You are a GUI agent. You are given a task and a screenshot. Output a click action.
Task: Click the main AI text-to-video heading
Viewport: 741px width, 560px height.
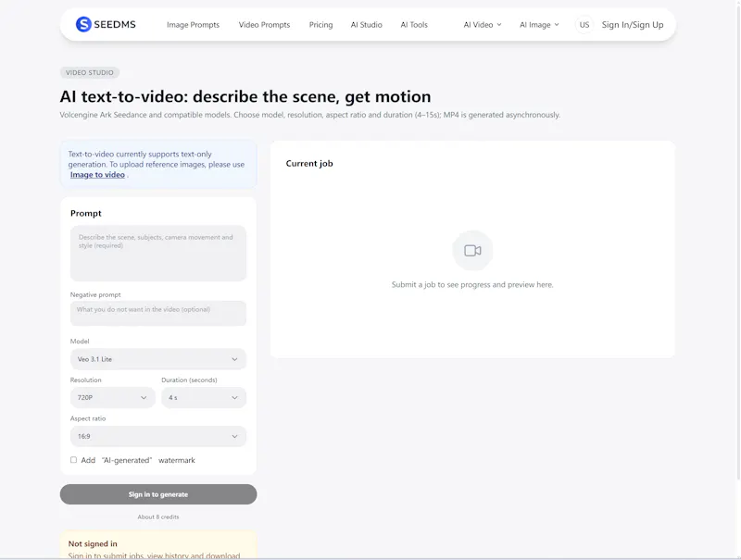245,96
